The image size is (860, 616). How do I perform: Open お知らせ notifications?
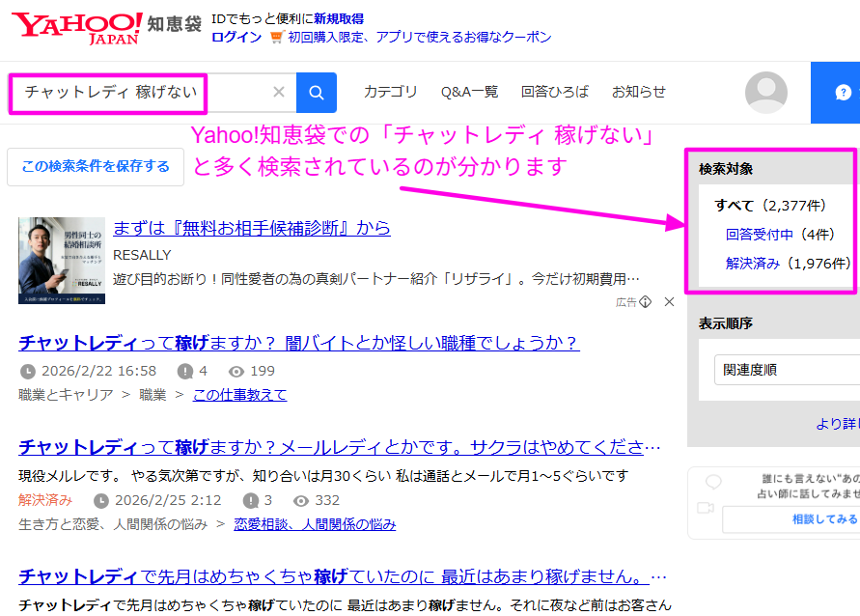(638, 92)
